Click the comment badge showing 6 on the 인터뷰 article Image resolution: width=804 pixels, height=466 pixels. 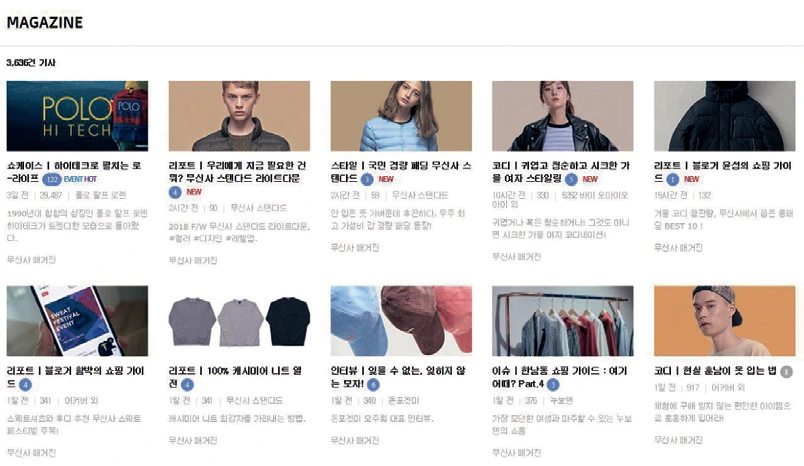point(373,384)
